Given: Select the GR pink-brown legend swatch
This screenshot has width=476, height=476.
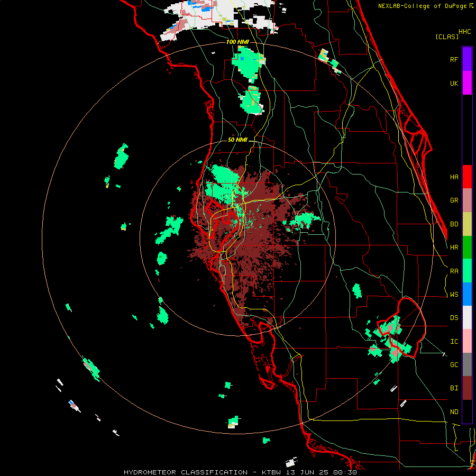Looking at the screenshot, I should pyautogui.click(x=467, y=200).
